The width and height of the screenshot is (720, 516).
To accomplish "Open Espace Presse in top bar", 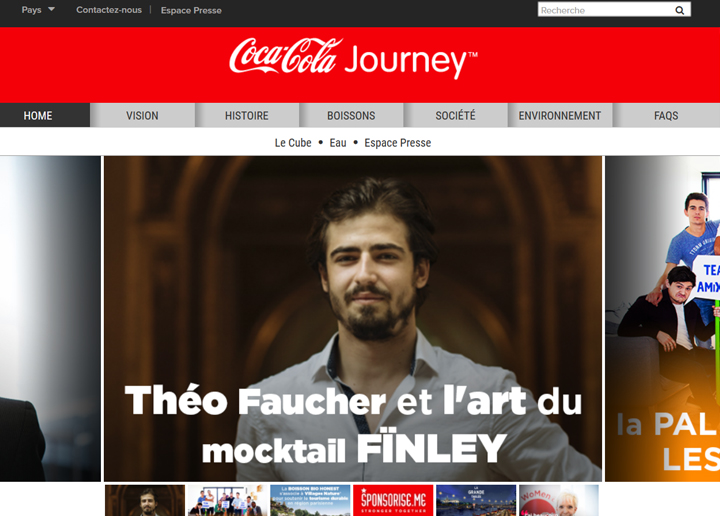I will click(191, 10).
